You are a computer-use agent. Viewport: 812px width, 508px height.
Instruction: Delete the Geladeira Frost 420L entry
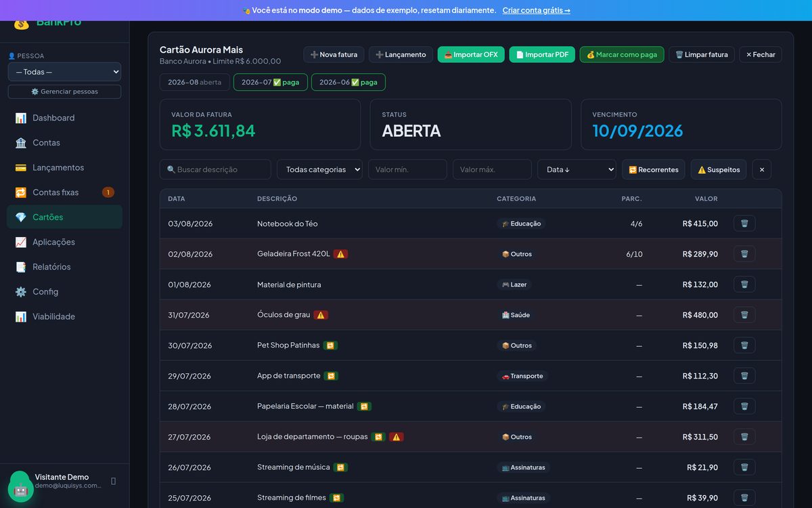744,254
